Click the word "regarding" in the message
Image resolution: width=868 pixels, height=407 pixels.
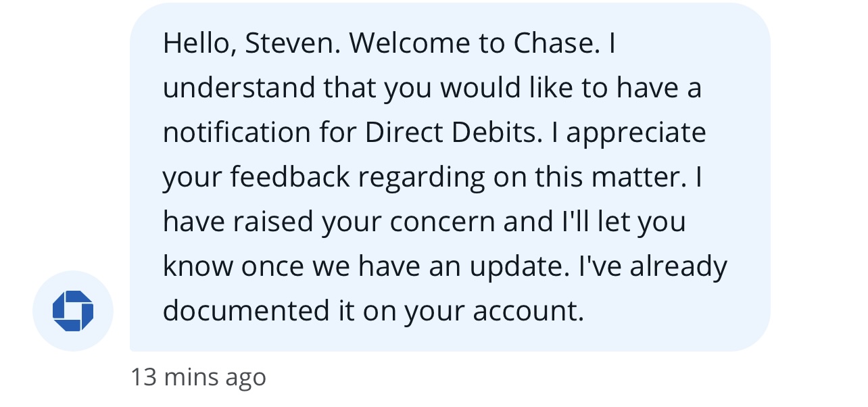pyautogui.click(x=421, y=178)
